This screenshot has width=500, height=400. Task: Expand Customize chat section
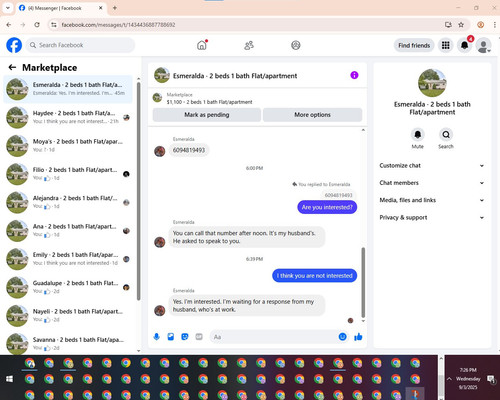click(x=432, y=166)
